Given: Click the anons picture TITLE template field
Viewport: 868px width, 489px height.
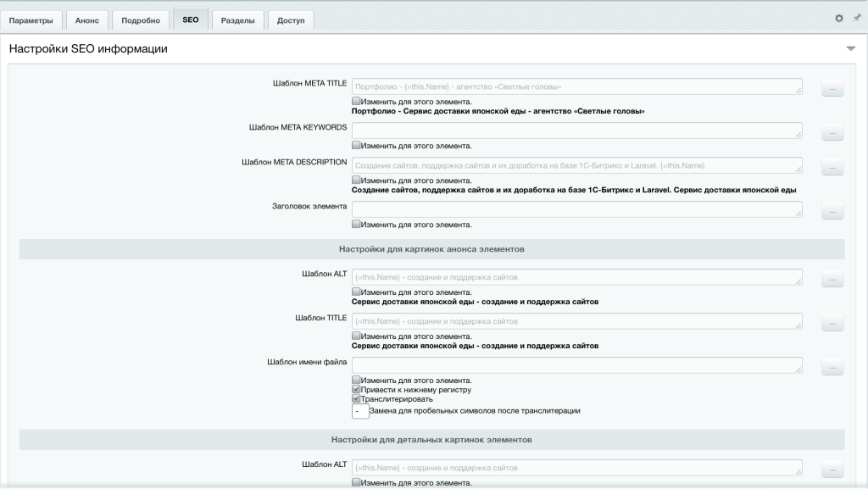Looking at the screenshot, I should tap(576, 321).
